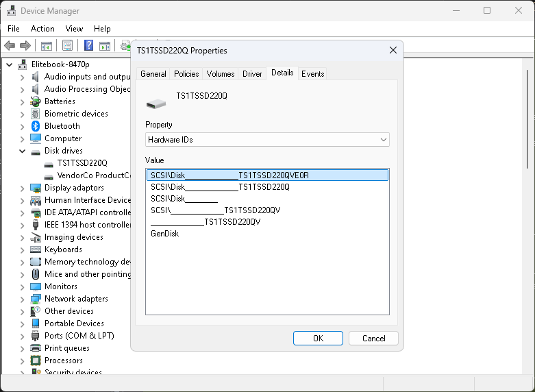Collapse the Elitebook-8470p root node
Screen dimensions: 535x392
(9, 64)
